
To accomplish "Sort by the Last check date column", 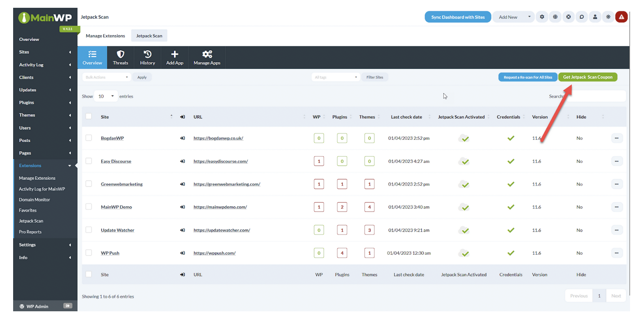I will coord(406,117).
